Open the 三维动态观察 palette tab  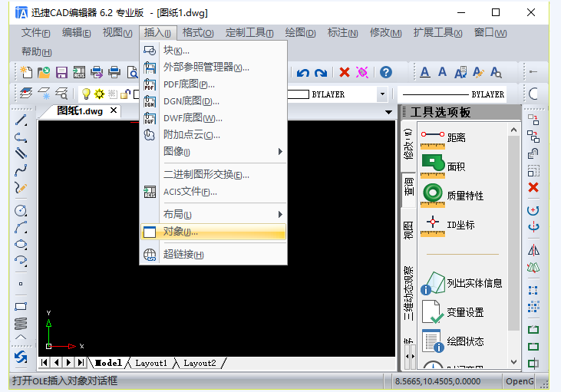coord(408,293)
